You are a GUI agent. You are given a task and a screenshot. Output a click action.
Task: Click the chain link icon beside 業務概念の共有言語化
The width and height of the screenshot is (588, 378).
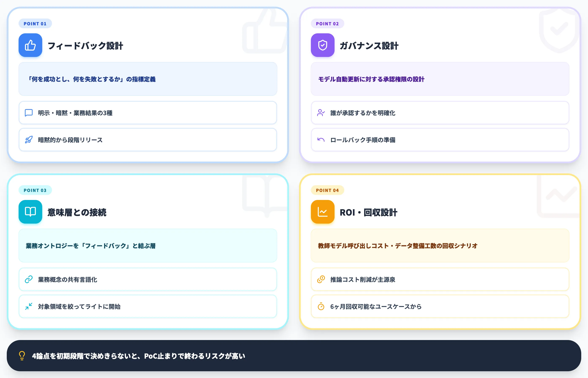click(x=29, y=279)
